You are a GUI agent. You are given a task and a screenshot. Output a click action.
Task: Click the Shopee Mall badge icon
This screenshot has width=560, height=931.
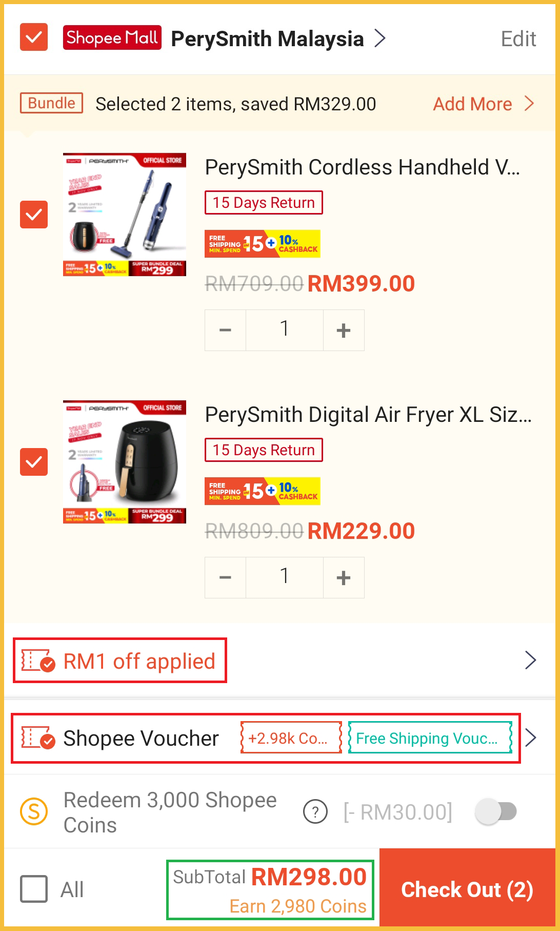(x=112, y=37)
